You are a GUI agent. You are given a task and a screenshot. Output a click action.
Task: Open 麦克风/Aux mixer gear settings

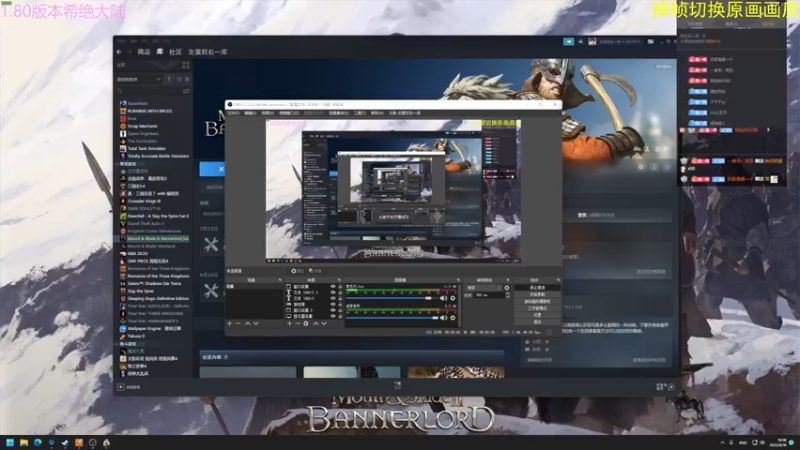pos(453,298)
